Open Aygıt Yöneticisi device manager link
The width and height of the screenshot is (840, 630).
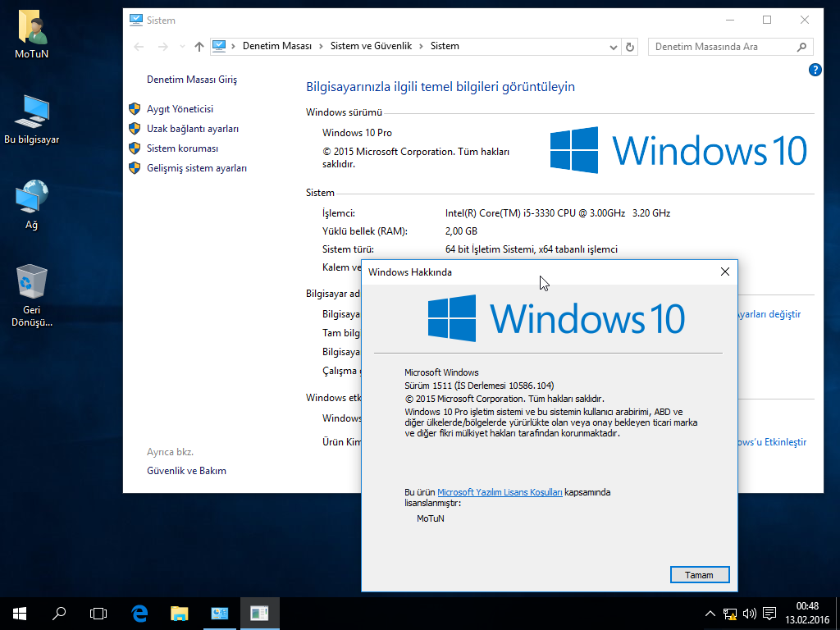(180, 109)
